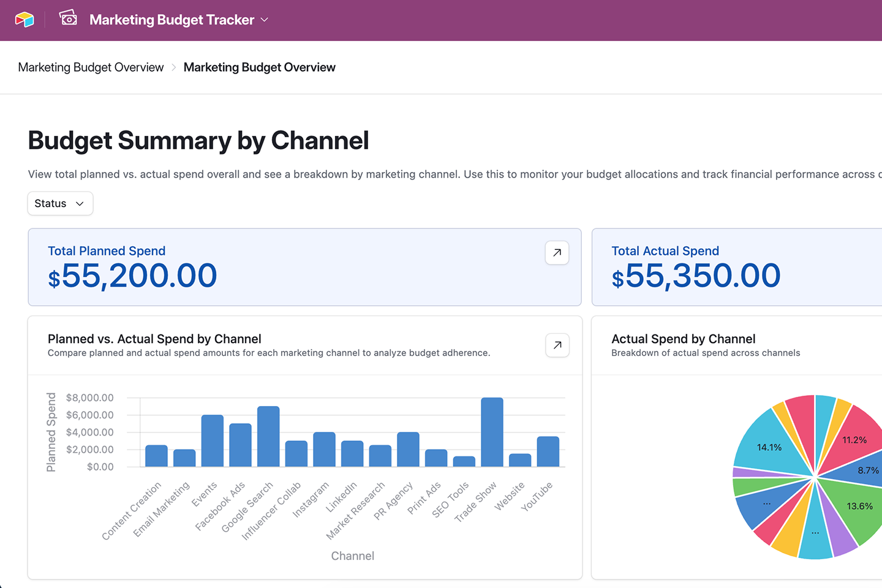Select the Facebook Ads bar

[240, 445]
